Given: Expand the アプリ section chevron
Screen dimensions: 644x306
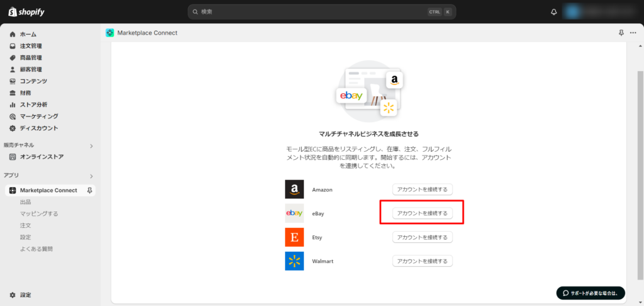Looking at the screenshot, I should [x=92, y=176].
